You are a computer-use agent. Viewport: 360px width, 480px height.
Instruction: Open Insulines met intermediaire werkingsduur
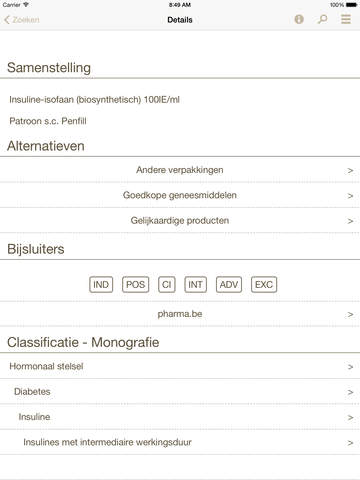(180, 442)
